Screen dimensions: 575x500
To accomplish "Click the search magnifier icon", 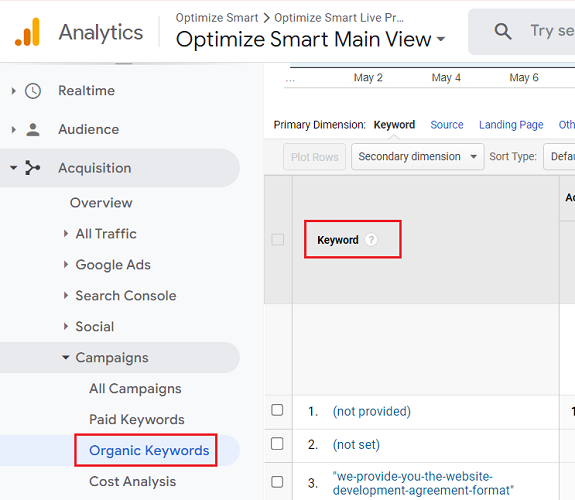I will click(503, 31).
